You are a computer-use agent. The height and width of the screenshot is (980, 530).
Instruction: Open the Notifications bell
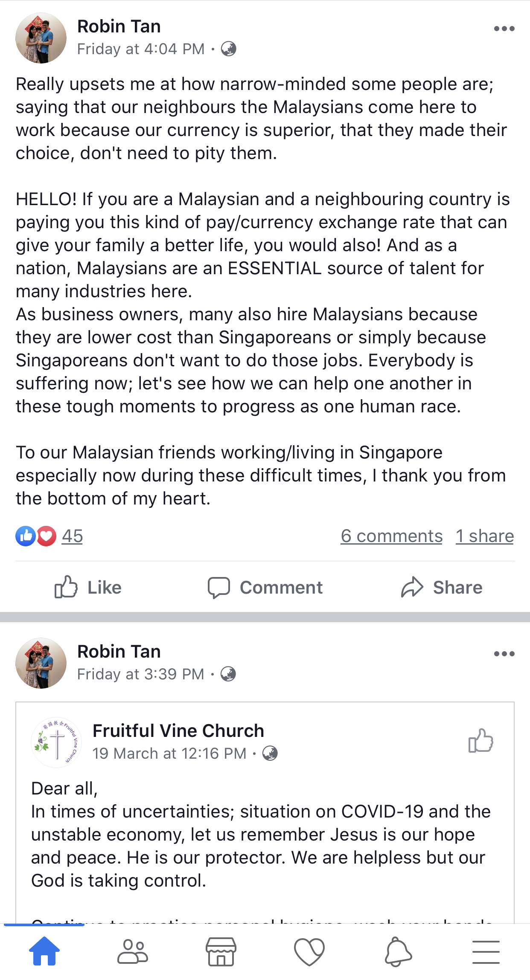pyautogui.click(x=398, y=951)
